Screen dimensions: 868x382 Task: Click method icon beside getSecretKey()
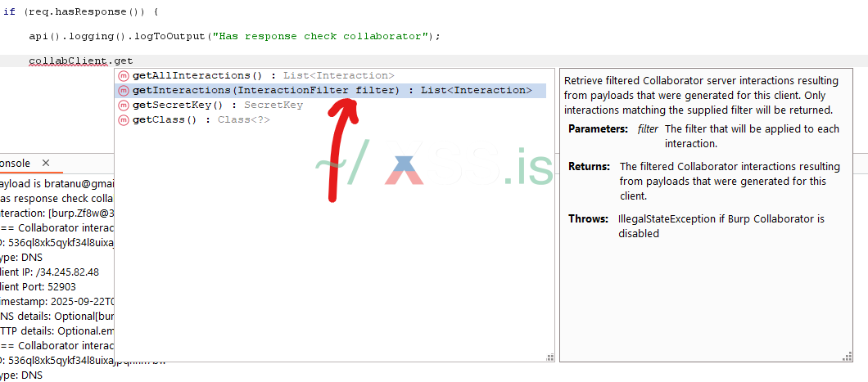(x=124, y=105)
